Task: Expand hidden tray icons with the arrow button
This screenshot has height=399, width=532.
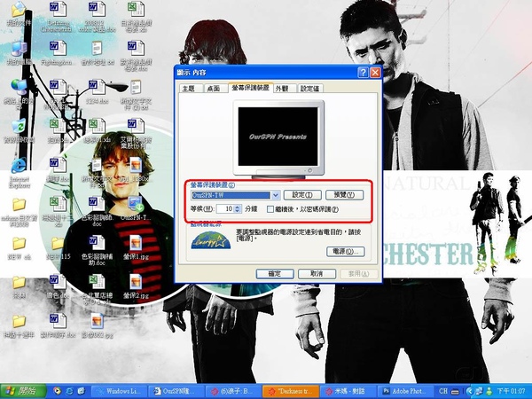Action: (470, 392)
